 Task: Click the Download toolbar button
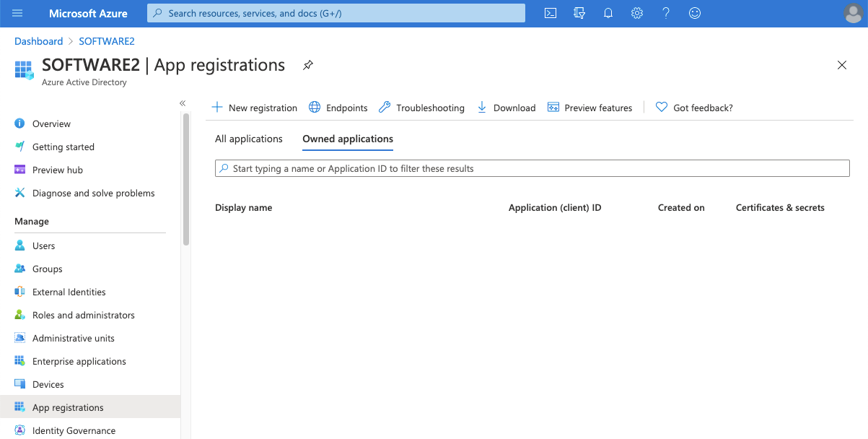(x=506, y=108)
